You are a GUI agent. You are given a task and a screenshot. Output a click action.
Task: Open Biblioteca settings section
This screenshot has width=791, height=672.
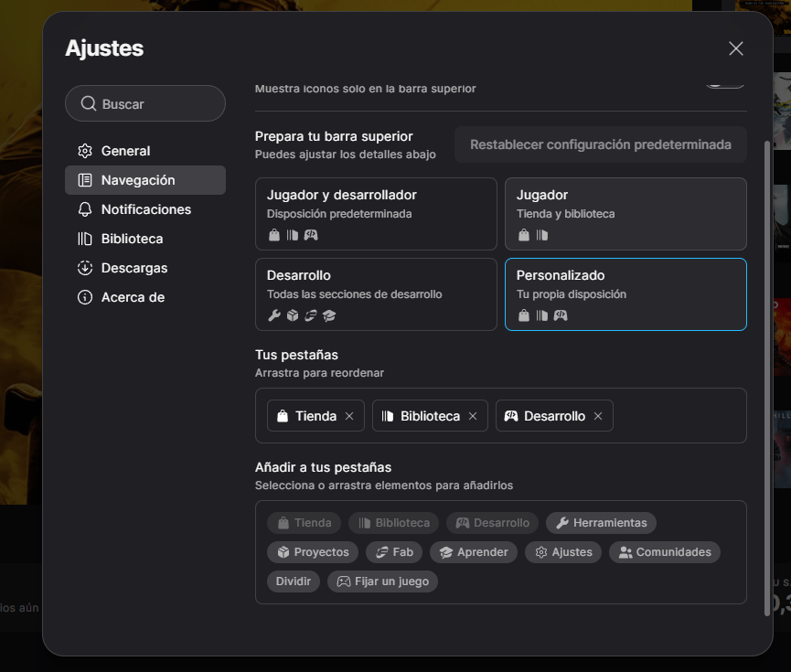tap(145, 239)
